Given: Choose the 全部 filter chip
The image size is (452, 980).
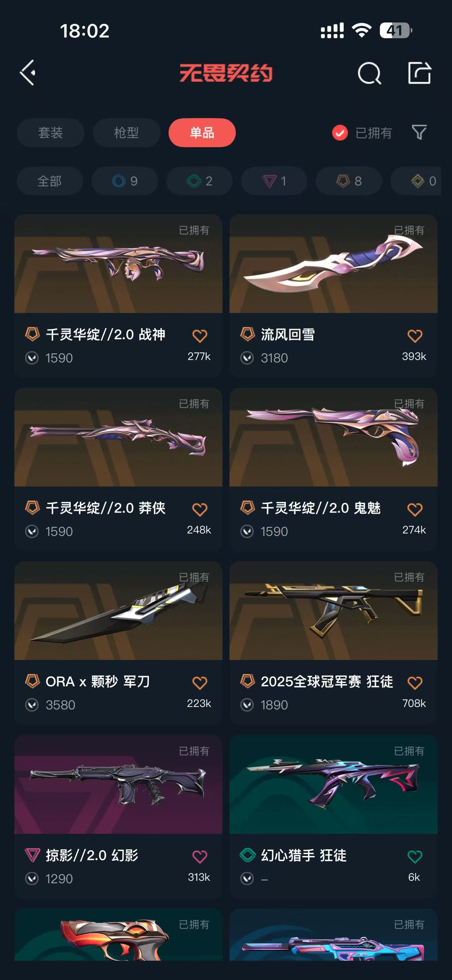Looking at the screenshot, I should click(x=50, y=181).
